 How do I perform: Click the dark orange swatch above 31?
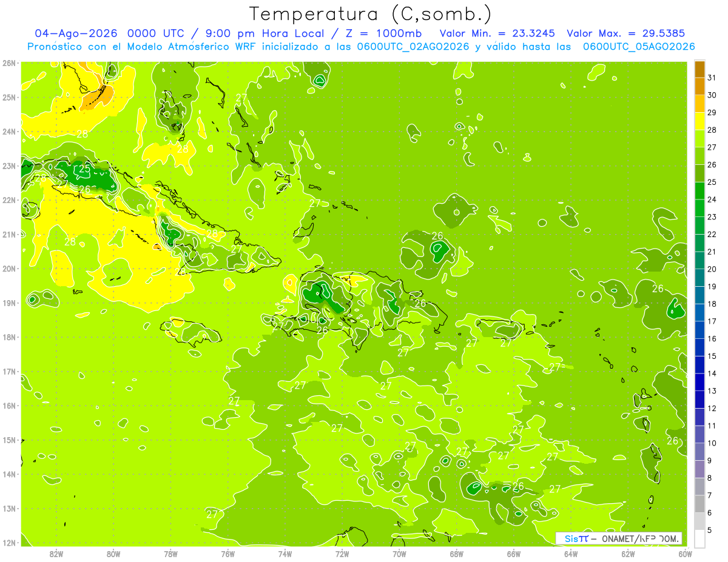click(x=699, y=69)
